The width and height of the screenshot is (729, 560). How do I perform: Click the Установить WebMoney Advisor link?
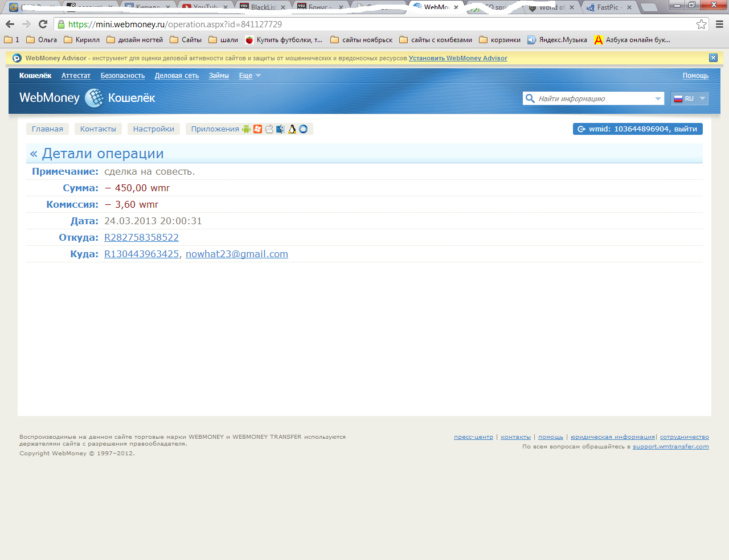click(x=458, y=58)
